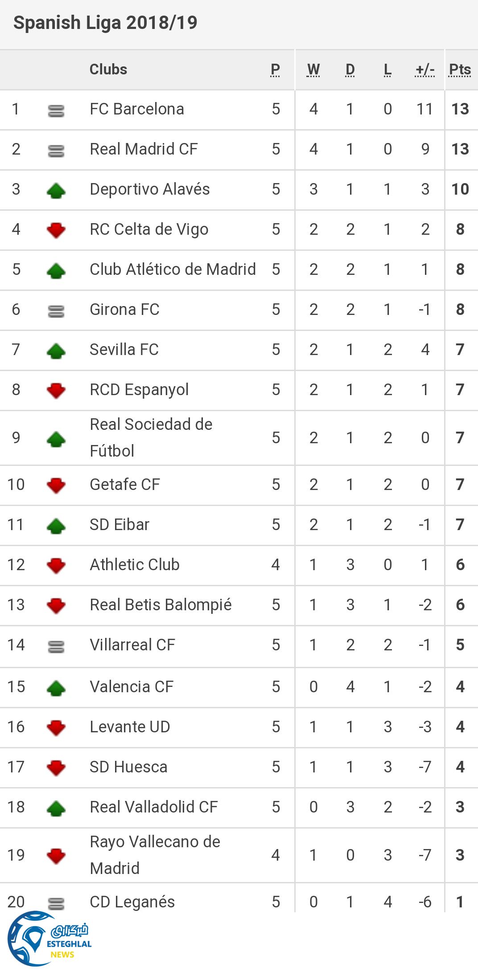This screenshot has width=478, height=980.
Task: Click the red down arrow beside RC Celta de Vigo
Action: coord(56,230)
